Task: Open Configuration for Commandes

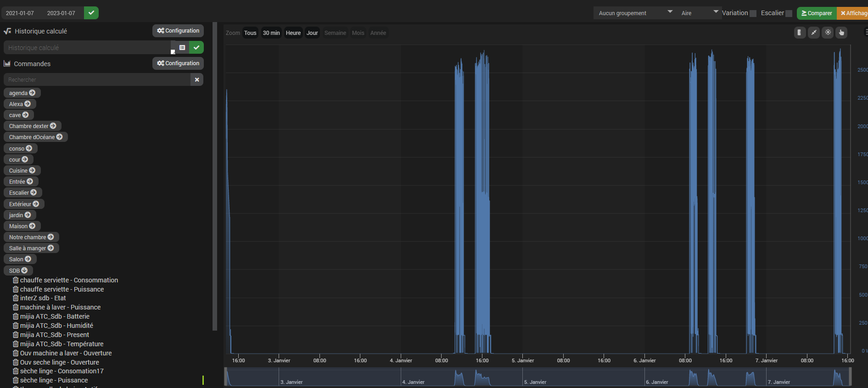Action: [x=178, y=63]
